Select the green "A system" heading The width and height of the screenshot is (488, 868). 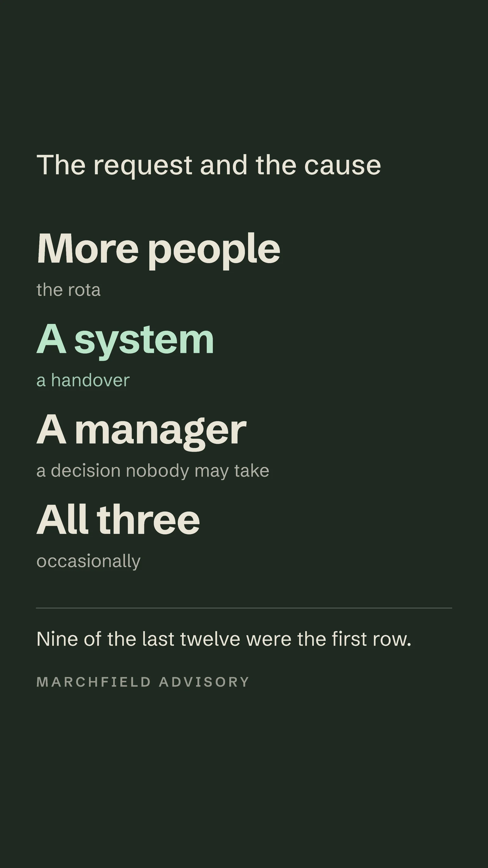point(125,340)
